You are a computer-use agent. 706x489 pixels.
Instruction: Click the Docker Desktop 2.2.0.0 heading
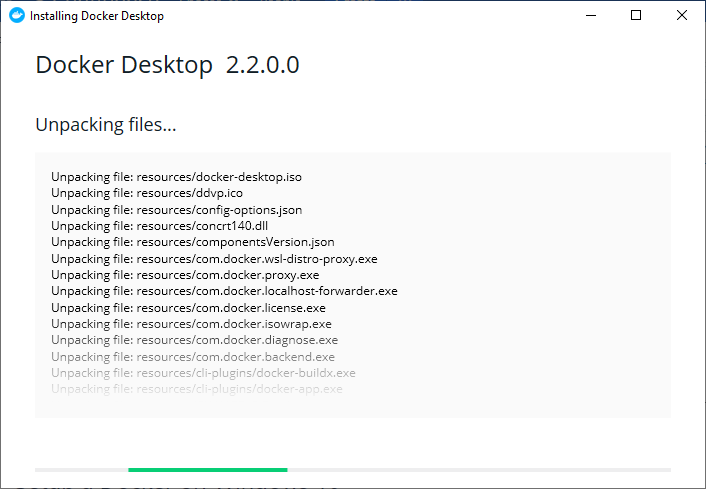point(167,66)
